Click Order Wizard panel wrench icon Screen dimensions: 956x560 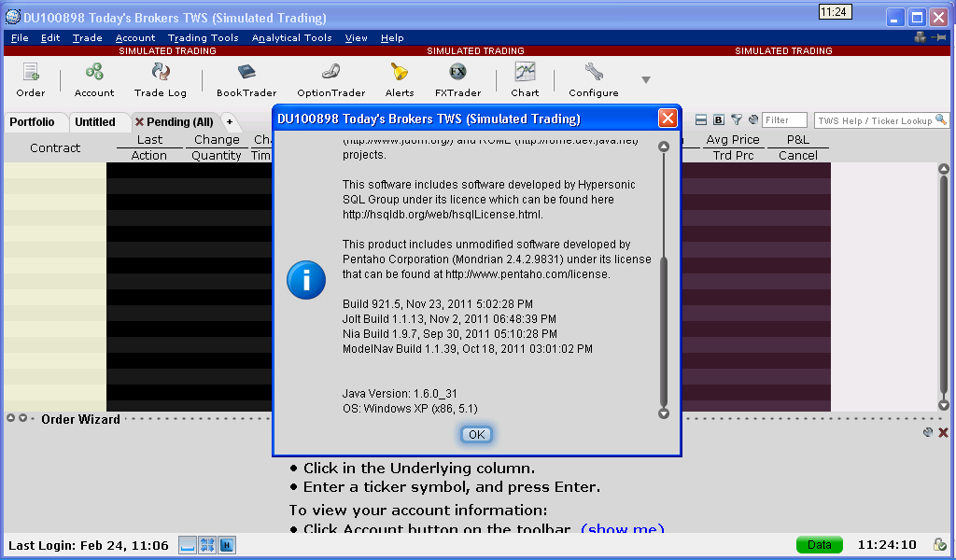coord(928,432)
